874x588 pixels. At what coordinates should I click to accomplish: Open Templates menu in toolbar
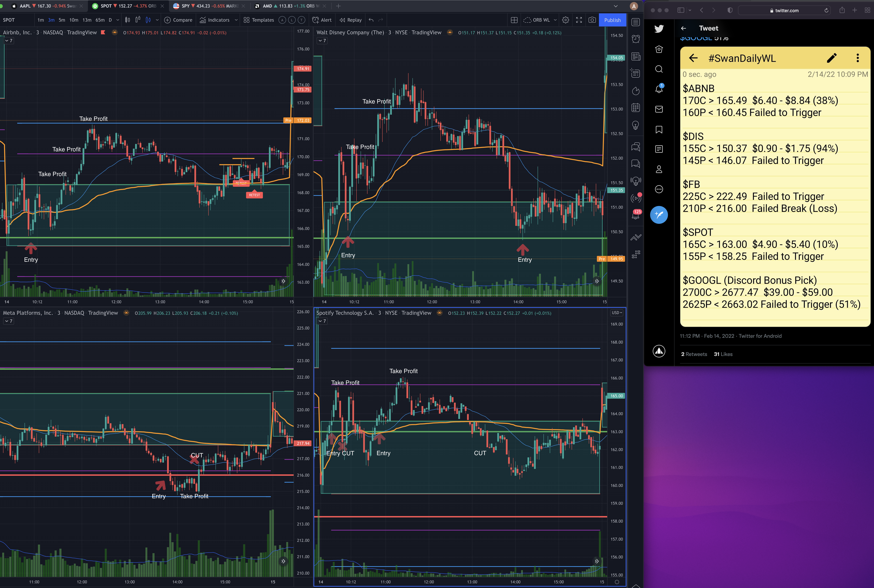click(258, 20)
